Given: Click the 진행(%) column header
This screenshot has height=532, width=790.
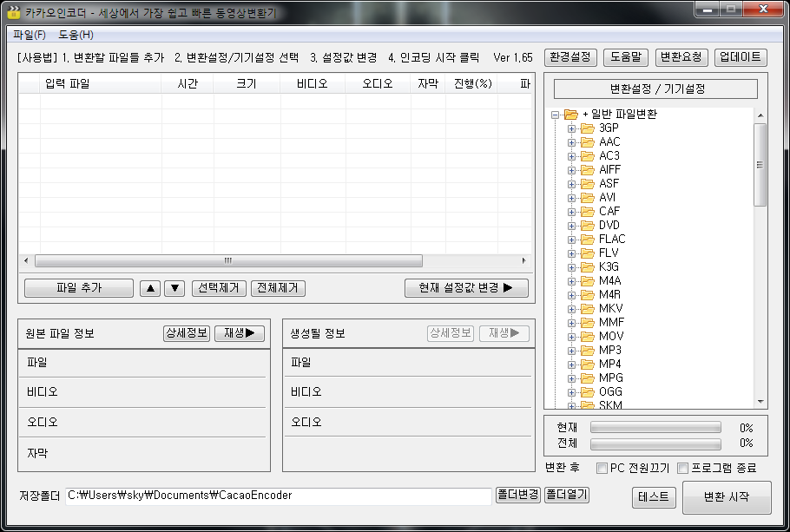Looking at the screenshot, I should (472, 83).
